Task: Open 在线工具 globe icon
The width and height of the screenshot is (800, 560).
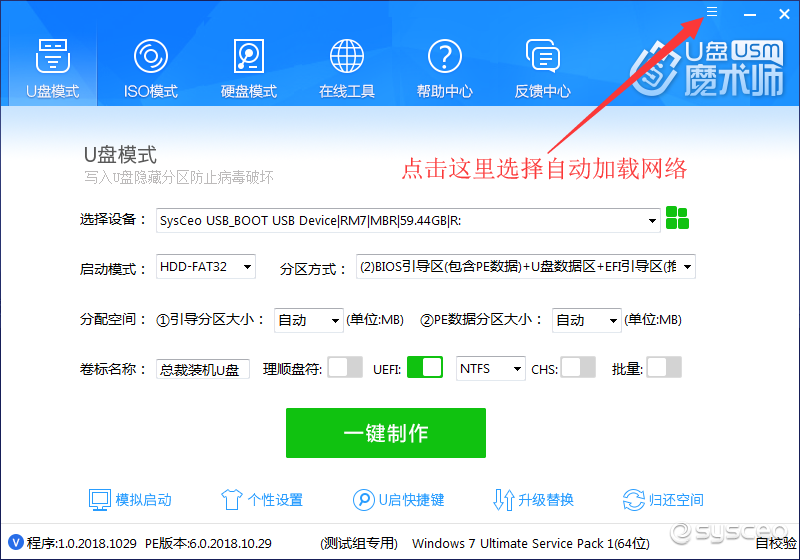Action: coord(346,56)
